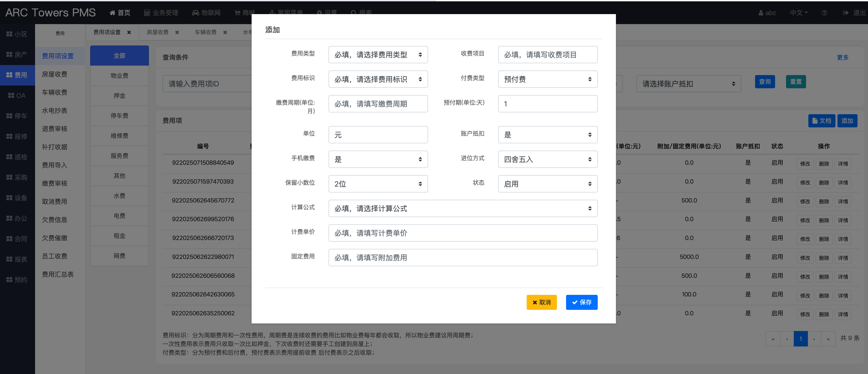This screenshot has height=374, width=868.
Task: Close the 车辆收费 tab with X icon
Action: coord(225,32)
